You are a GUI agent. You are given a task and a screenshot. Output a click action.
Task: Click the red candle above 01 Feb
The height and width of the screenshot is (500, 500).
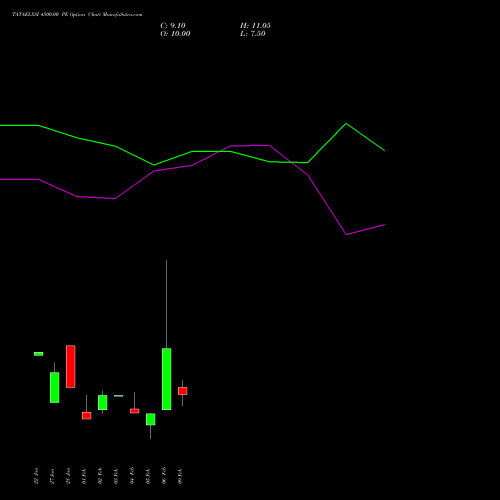pyautogui.click(x=87, y=416)
